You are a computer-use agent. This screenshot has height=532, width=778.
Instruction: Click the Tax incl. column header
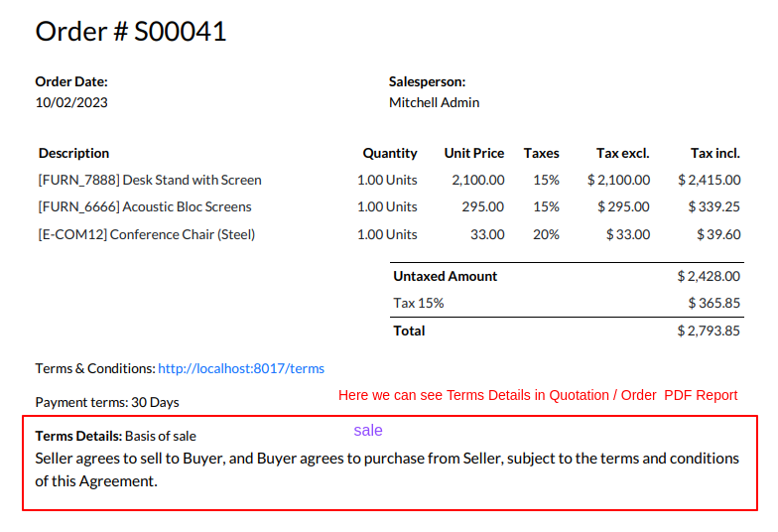coord(715,153)
